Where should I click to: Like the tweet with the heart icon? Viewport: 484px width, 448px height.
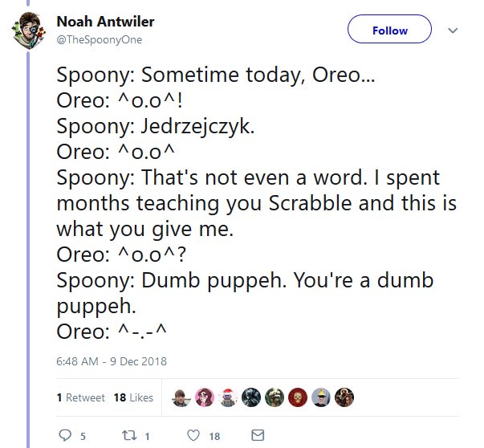tap(193, 435)
